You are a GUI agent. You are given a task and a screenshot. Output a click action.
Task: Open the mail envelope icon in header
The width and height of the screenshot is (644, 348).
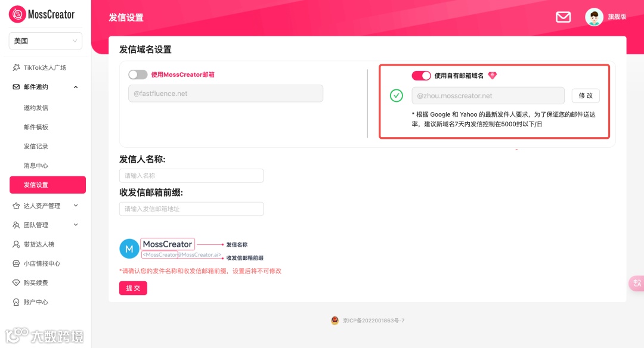pyautogui.click(x=563, y=17)
